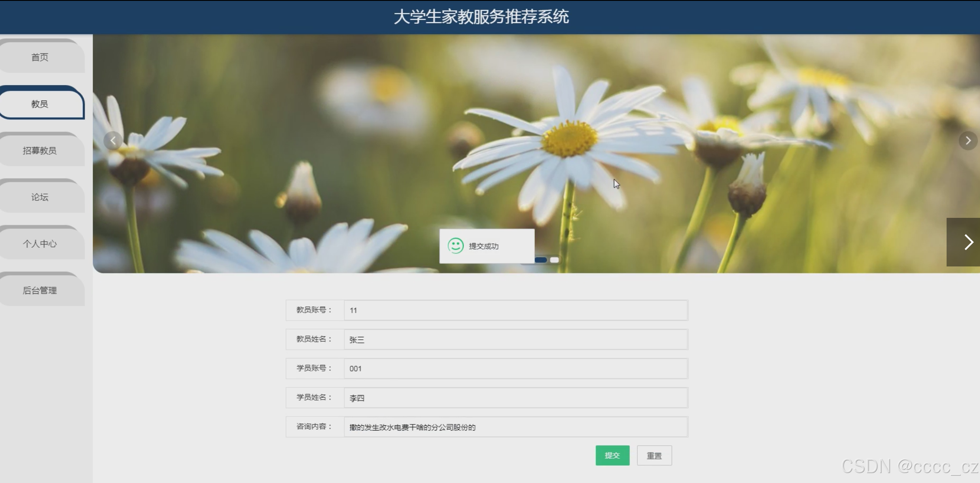Screen dimensions: 980x483
Task: Select the 教员 sidebar tab
Action: pyautogui.click(x=40, y=104)
